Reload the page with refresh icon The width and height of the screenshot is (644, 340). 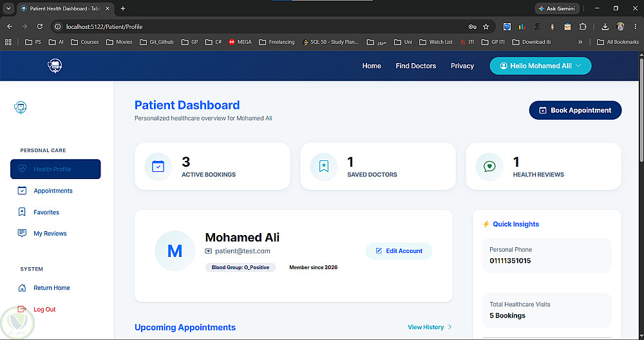pyautogui.click(x=40, y=26)
